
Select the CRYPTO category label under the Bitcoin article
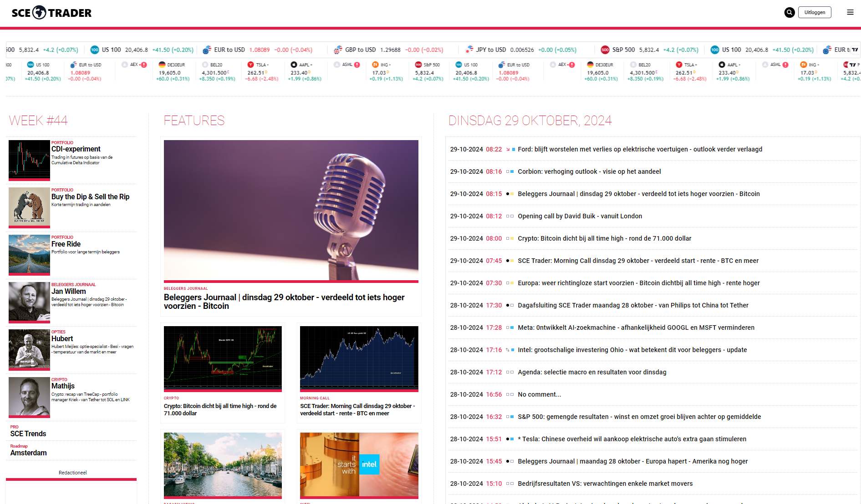171,398
